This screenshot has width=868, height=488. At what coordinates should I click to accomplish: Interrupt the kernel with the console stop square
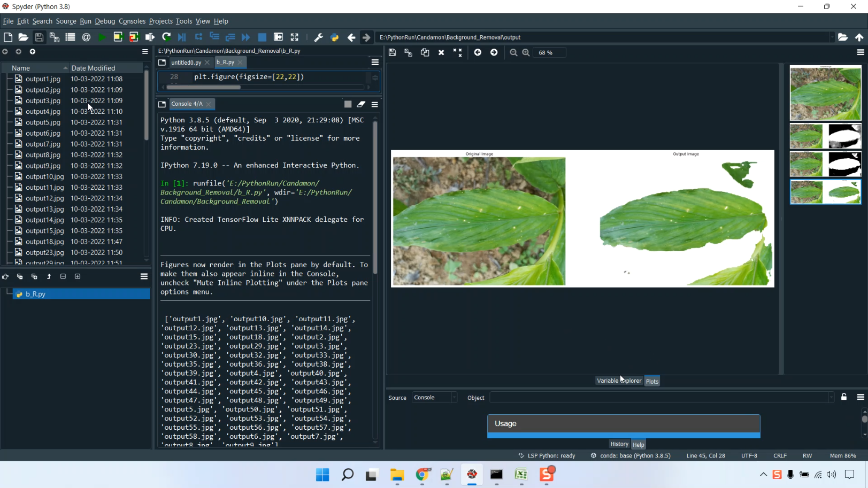click(348, 104)
